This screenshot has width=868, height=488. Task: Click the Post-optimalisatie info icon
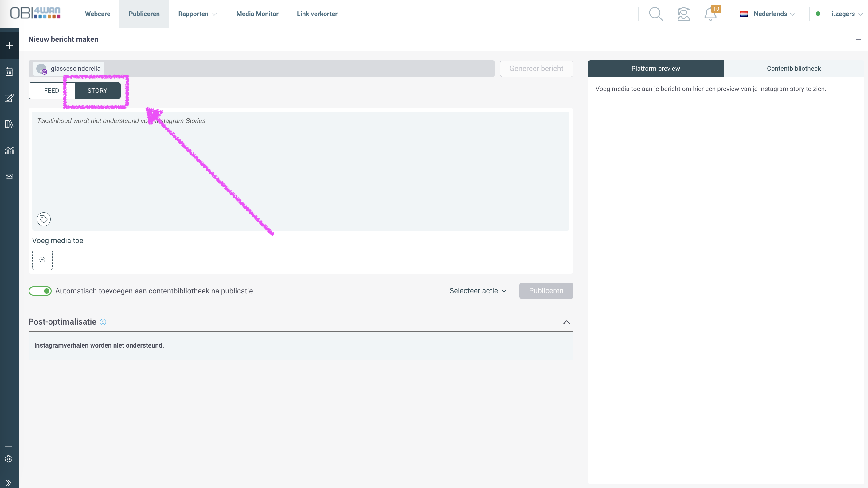(103, 322)
